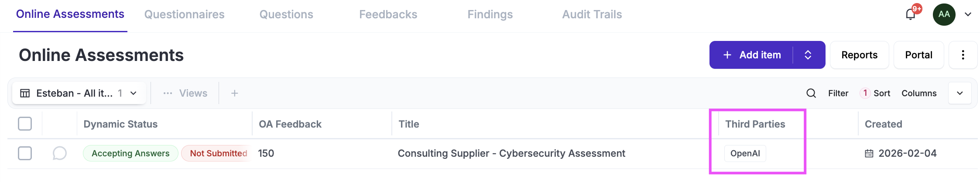Expand the chevron next to Columns
The image size is (980, 182).
pyautogui.click(x=960, y=93)
